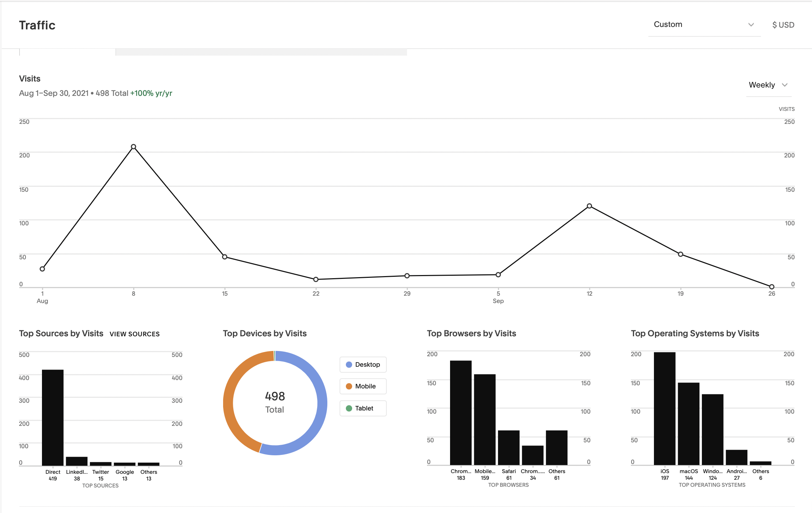Click the Direct sources bar
The image size is (812, 513).
tap(53, 417)
